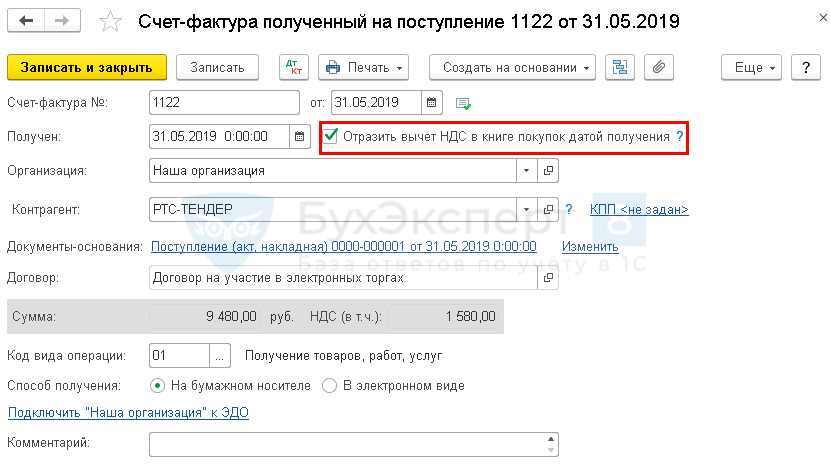Open the document structure icon
This screenshot has width=830, height=470.
(x=621, y=67)
